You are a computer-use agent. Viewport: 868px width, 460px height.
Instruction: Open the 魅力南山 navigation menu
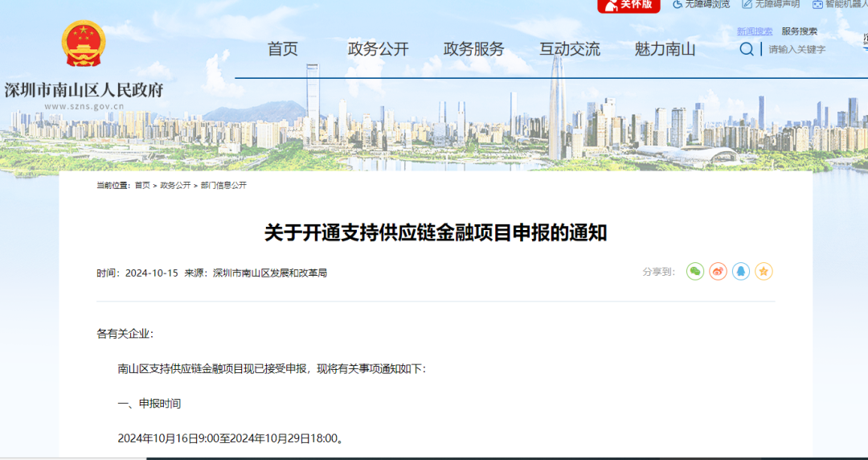click(x=665, y=49)
